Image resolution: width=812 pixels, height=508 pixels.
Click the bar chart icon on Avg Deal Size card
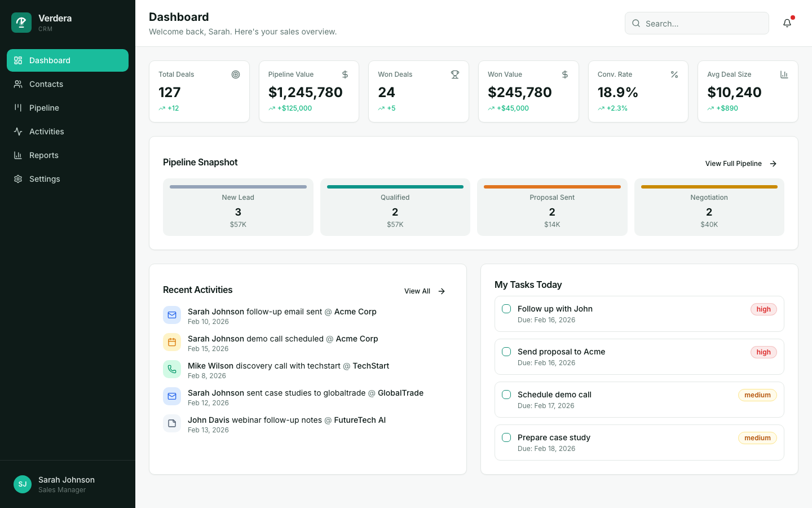pyautogui.click(x=784, y=75)
